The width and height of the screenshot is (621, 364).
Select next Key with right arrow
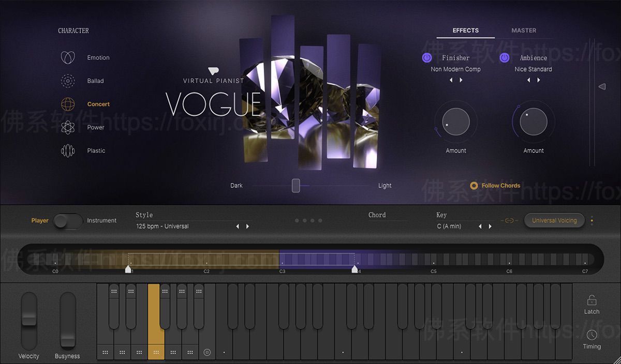point(490,226)
